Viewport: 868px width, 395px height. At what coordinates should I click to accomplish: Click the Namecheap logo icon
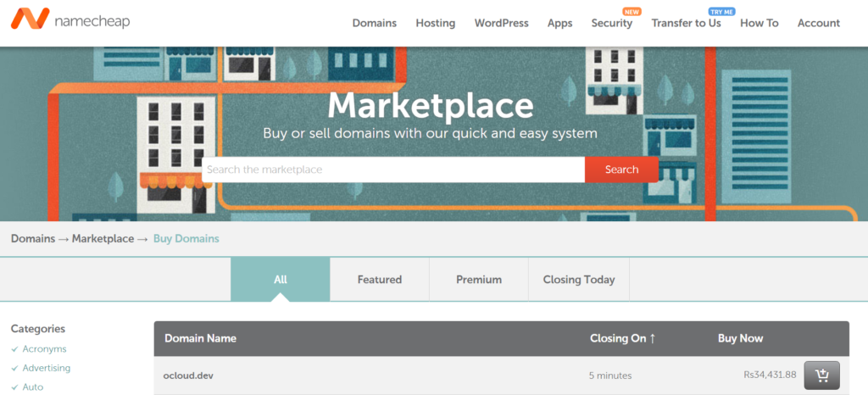click(30, 19)
